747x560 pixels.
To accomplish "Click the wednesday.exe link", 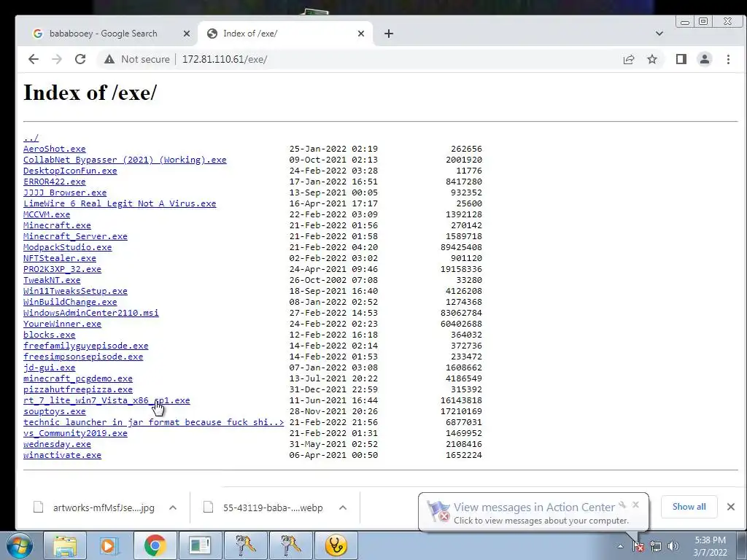I will pyautogui.click(x=57, y=445).
